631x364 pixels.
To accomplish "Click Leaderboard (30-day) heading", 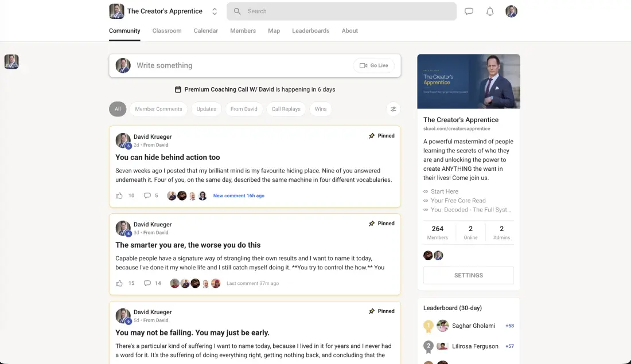I will [453, 308].
